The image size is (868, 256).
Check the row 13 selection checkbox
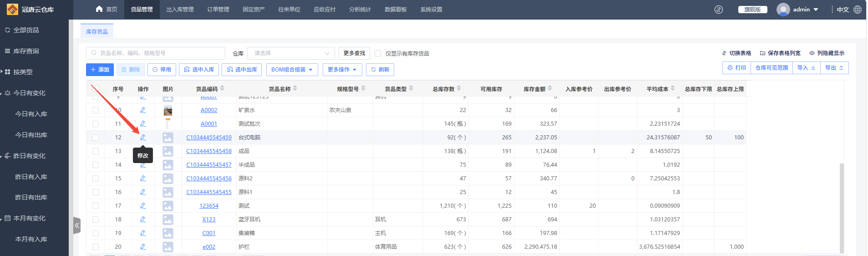pyautogui.click(x=96, y=151)
